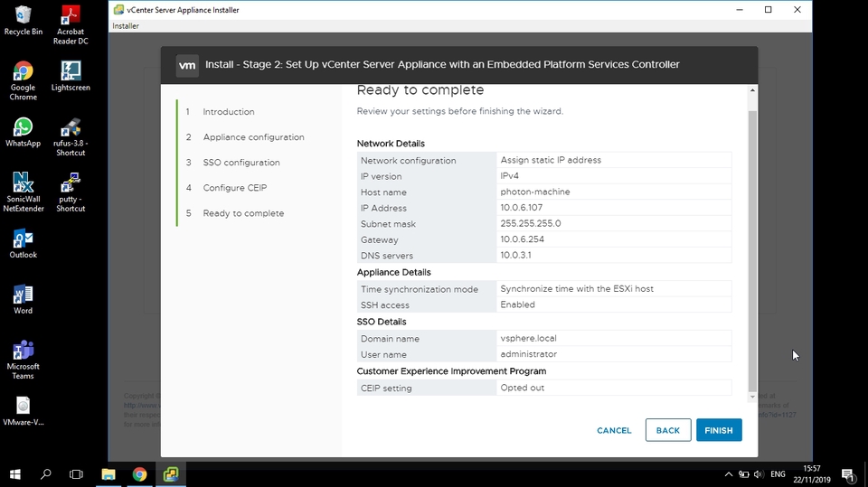Screen dimensions: 868x487
Task: Open Recycle Bin desktop icon
Action: 24,21
